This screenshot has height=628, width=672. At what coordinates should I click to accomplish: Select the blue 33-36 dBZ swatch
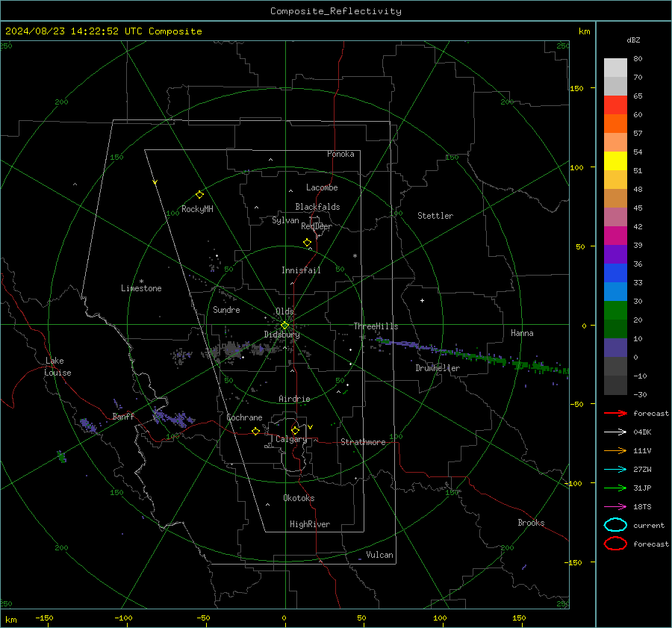tap(615, 273)
